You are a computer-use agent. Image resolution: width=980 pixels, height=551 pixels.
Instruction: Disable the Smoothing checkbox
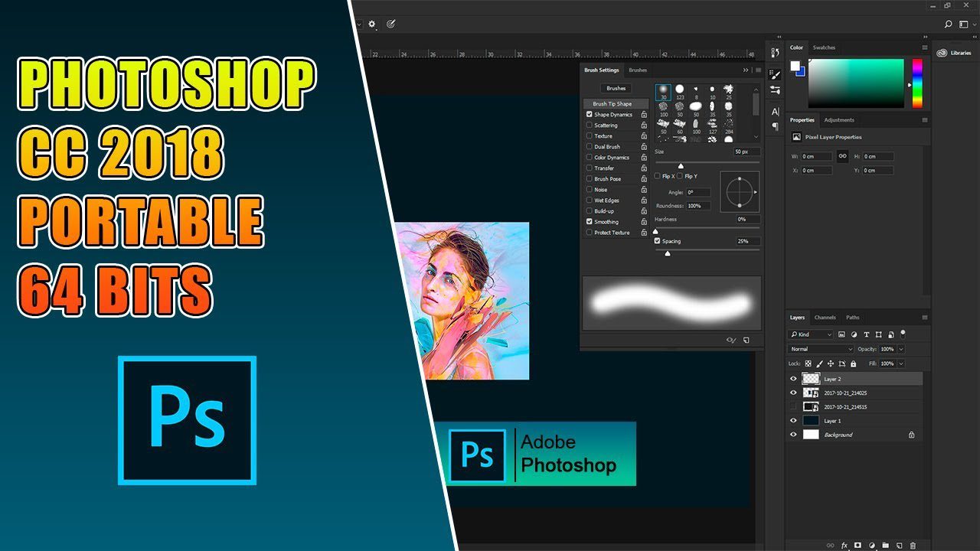click(x=590, y=221)
